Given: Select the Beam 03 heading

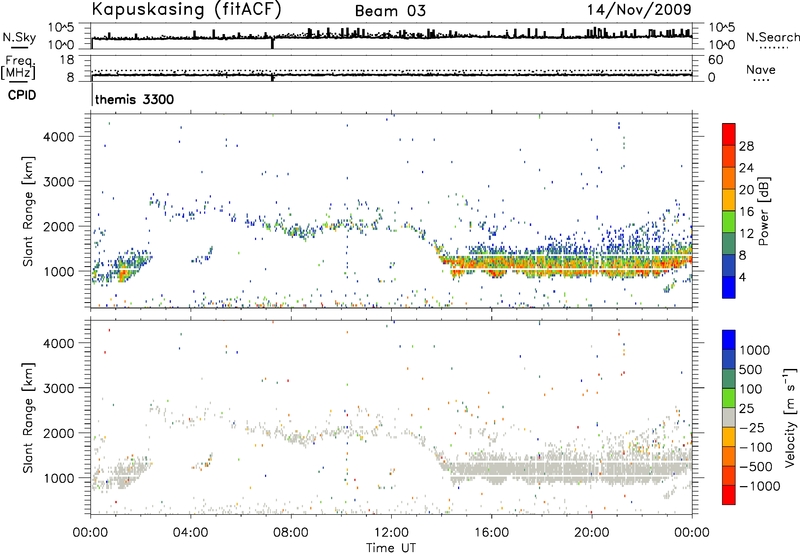Looking at the screenshot, I should click(390, 11).
